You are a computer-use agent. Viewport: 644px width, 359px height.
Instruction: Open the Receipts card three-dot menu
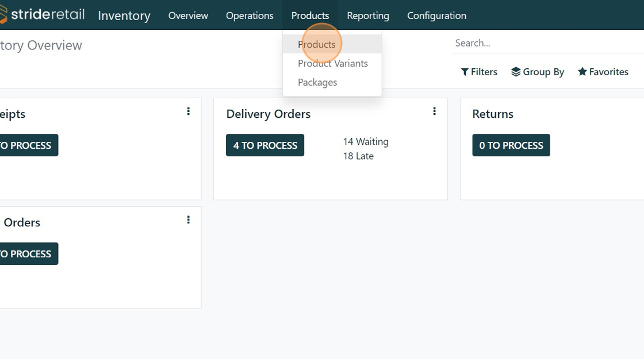pos(188,111)
